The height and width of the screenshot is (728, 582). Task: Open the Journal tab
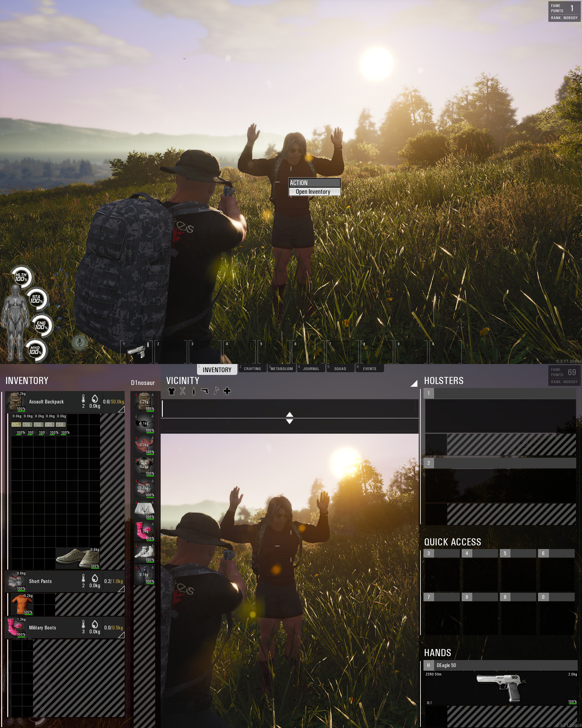[311, 368]
